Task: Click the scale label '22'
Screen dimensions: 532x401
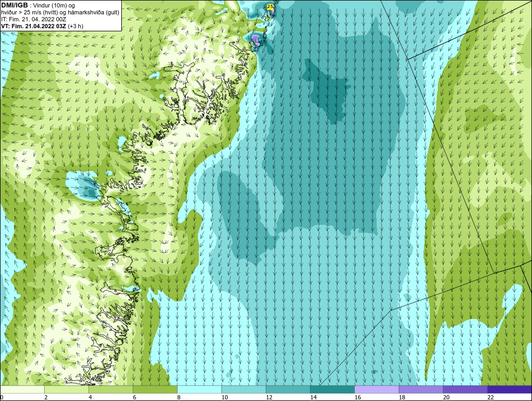Action: [x=491, y=398]
